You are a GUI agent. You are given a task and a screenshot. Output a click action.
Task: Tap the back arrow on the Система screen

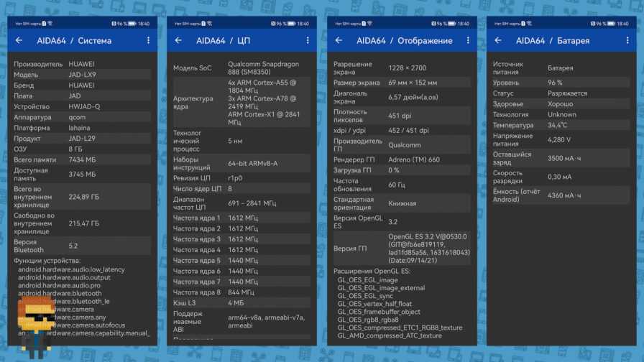pyautogui.click(x=19, y=41)
